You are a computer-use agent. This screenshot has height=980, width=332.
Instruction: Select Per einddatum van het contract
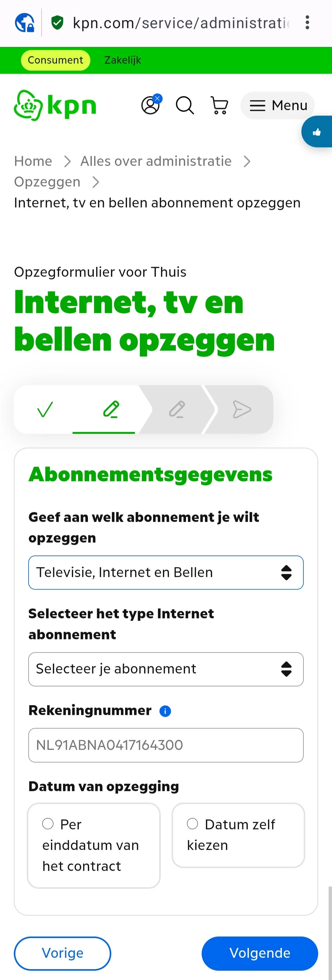coord(48,824)
